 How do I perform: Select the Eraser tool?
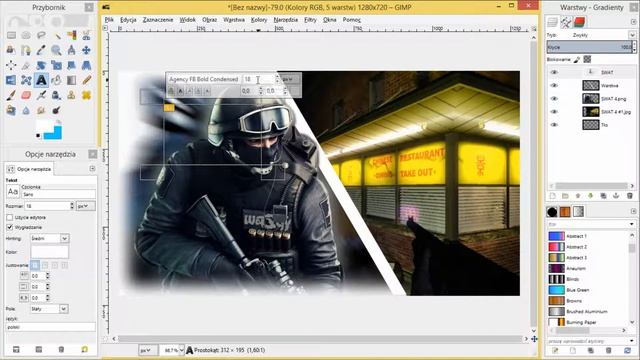click(x=26, y=96)
